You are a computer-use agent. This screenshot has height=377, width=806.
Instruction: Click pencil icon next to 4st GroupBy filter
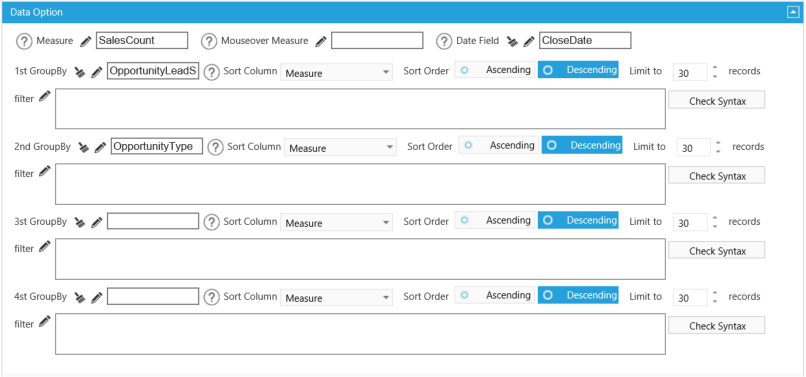tap(45, 321)
